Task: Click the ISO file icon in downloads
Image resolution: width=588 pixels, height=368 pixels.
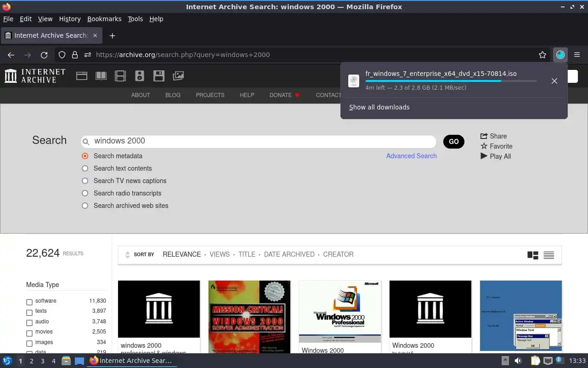Action: point(354,81)
